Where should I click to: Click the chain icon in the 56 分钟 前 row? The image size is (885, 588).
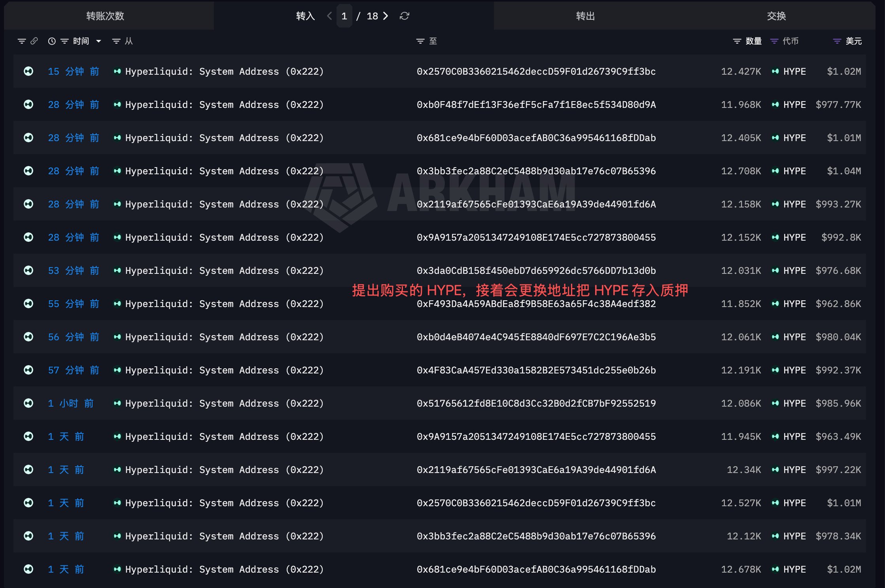point(28,337)
